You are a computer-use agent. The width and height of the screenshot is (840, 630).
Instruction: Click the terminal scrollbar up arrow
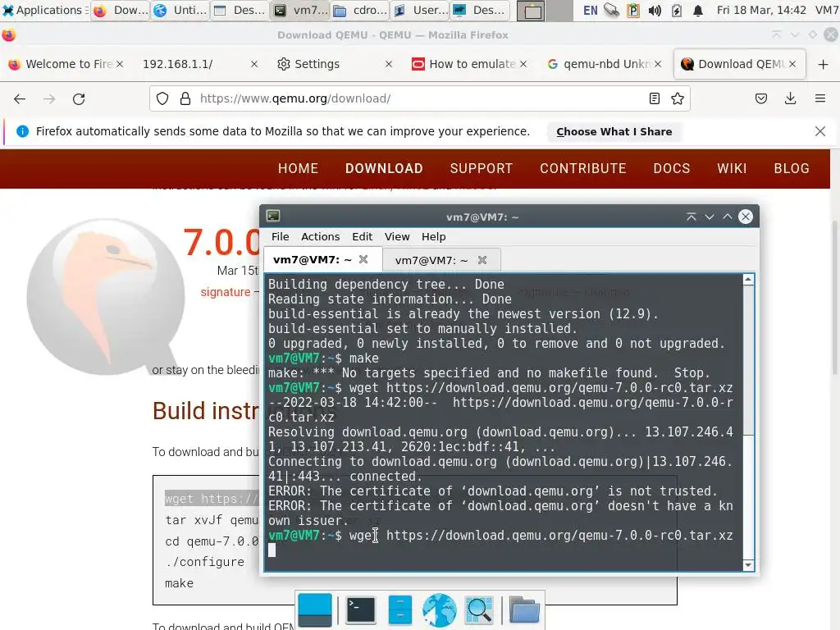click(748, 280)
